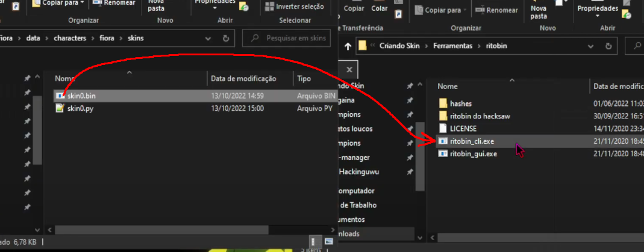This screenshot has height=252, width=644.
Task: Create Nova pasta in right window
Action: [539, 12]
